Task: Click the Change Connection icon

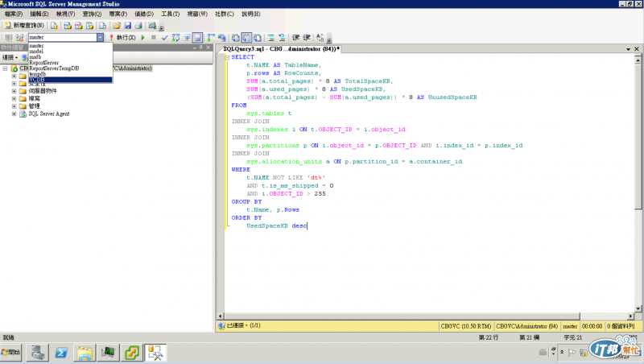Action: tap(19, 37)
